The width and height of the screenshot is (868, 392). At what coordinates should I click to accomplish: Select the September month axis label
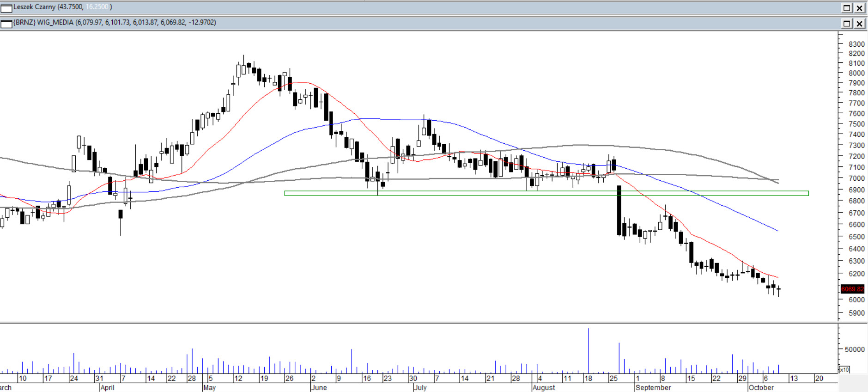[653, 387]
